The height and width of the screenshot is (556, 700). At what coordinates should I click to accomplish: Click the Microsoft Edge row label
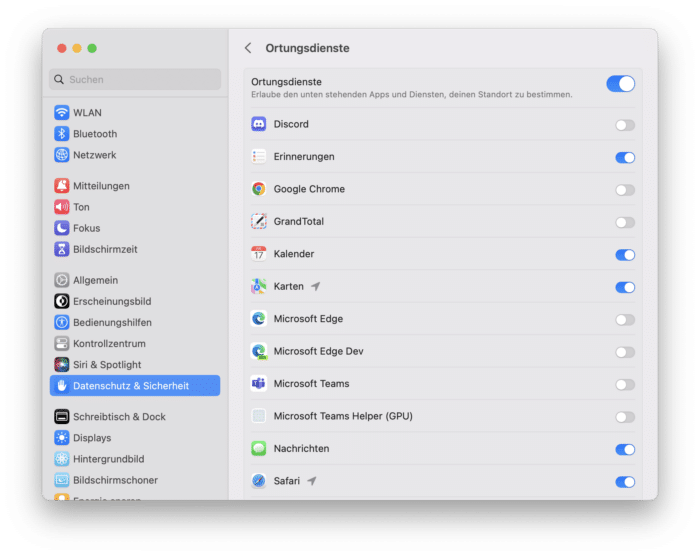tap(308, 318)
